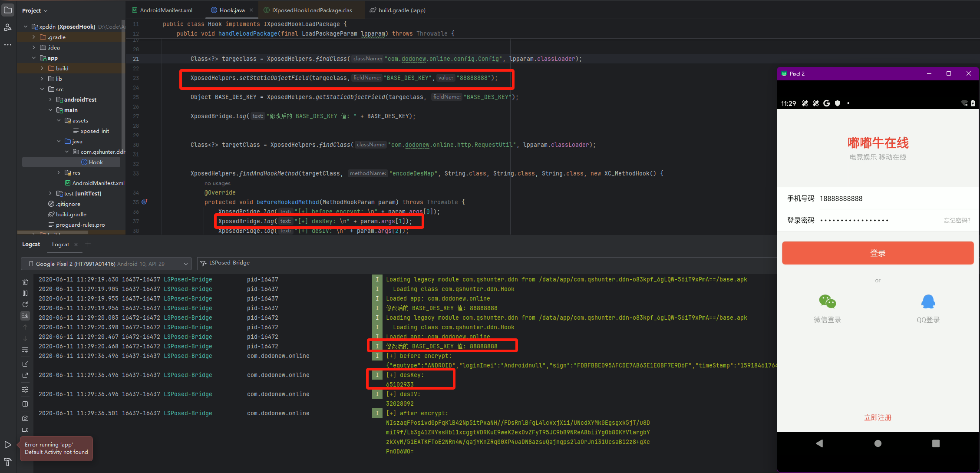Screen dimensions: 980x473
Task: Toggle scroll to end in Logcat
Action: coord(25,316)
